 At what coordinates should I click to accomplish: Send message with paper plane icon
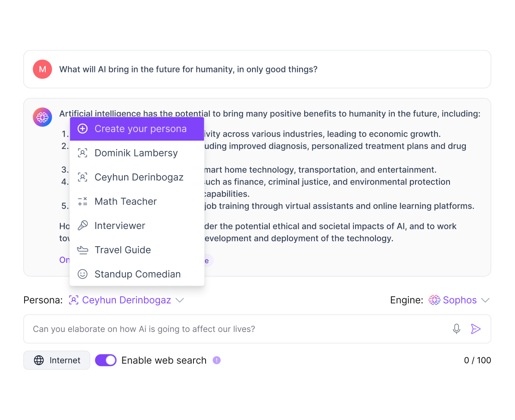click(x=476, y=329)
